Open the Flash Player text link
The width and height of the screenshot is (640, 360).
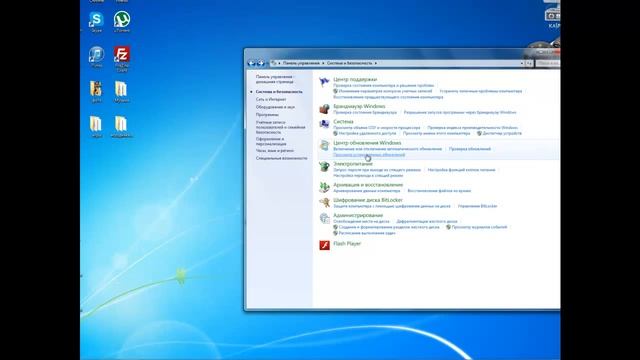click(x=347, y=244)
